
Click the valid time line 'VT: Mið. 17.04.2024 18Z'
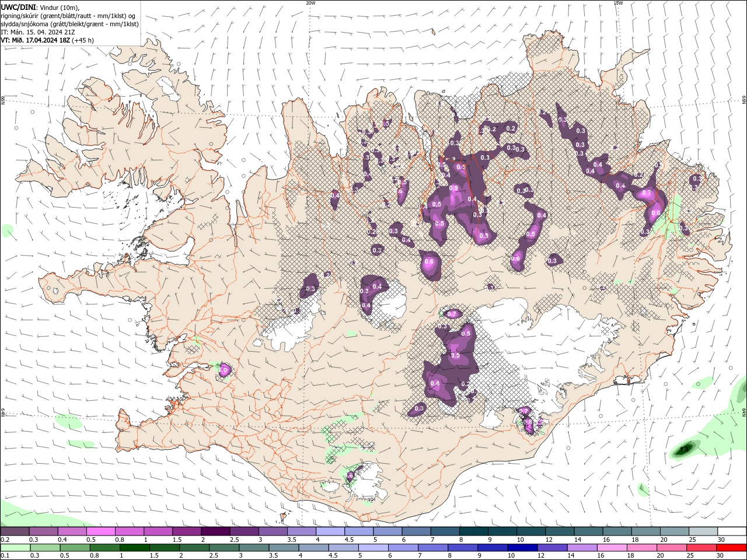point(34,40)
